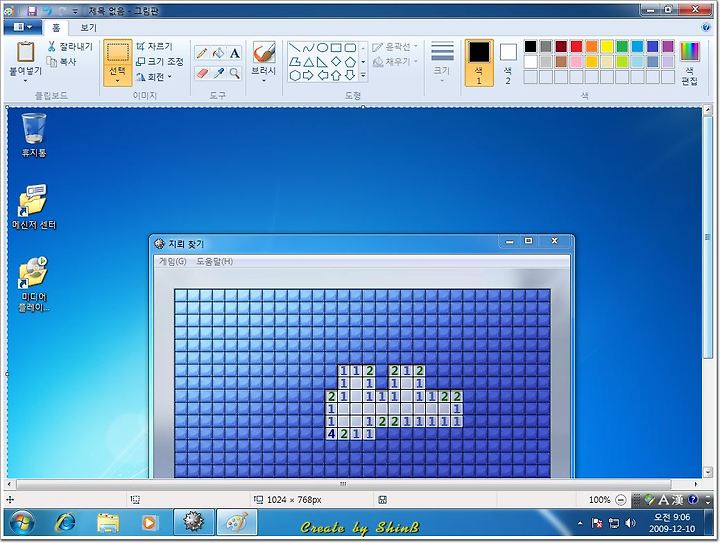Click Copy (복사) in clipboard group
Viewport: 720px width, 543px height.
tap(62, 61)
